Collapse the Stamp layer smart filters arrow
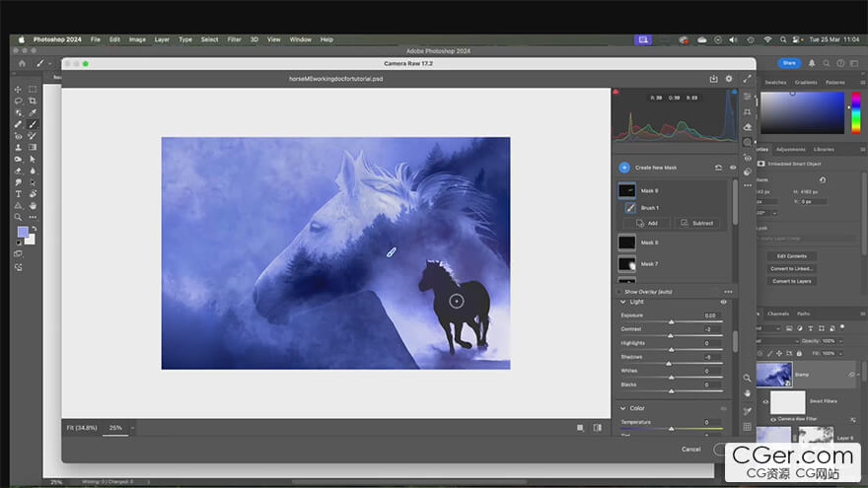This screenshot has height=488, width=868. [x=858, y=375]
